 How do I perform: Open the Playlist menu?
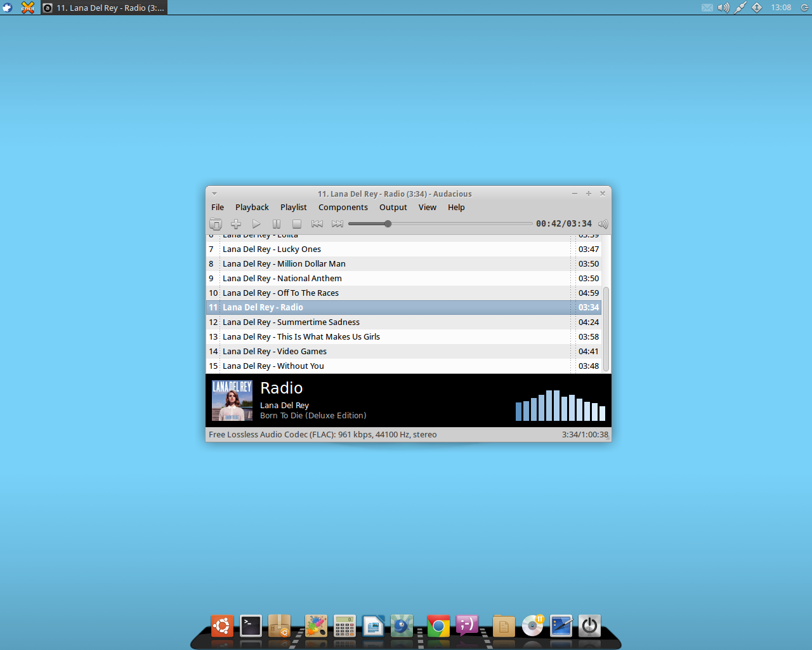294,207
